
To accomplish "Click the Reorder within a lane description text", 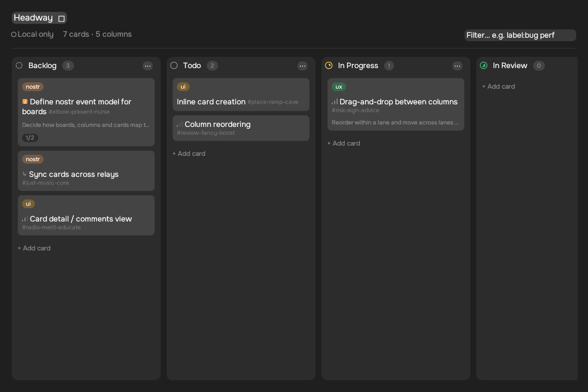I will click(396, 123).
